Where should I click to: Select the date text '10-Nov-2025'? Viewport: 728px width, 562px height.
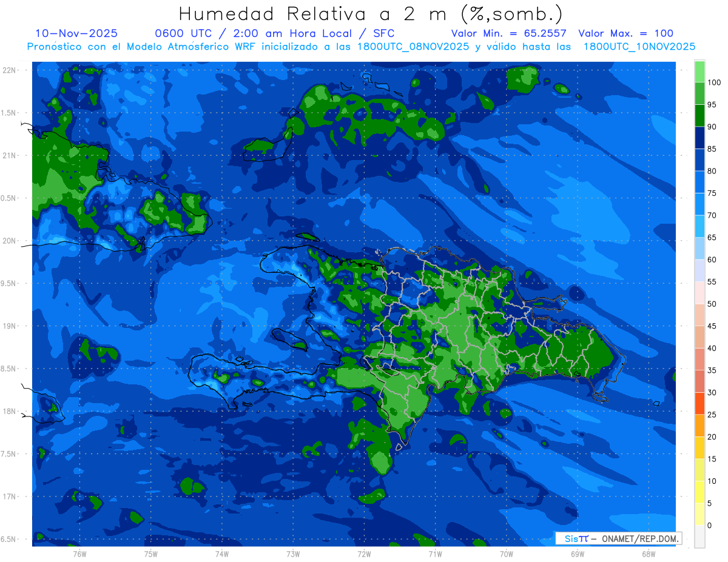tap(76, 33)
